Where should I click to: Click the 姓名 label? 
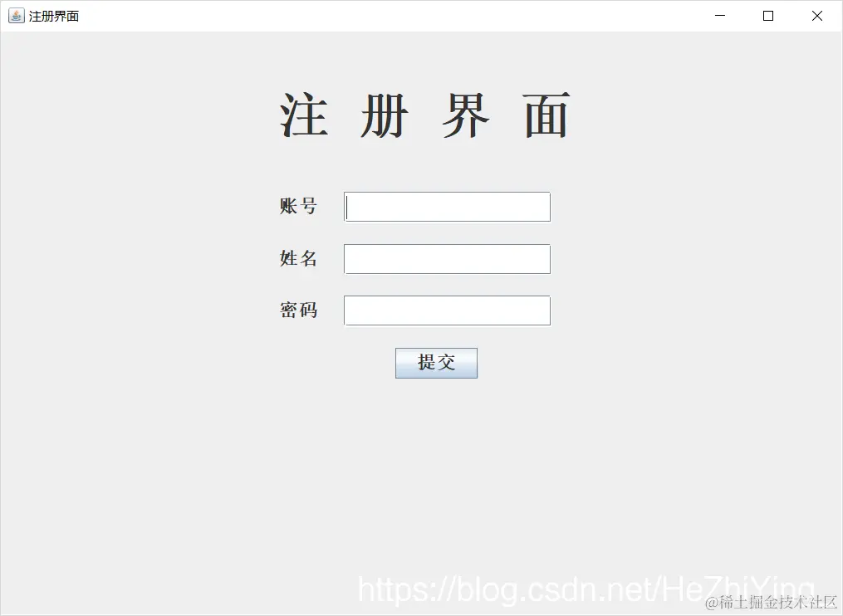click(298, 258)
